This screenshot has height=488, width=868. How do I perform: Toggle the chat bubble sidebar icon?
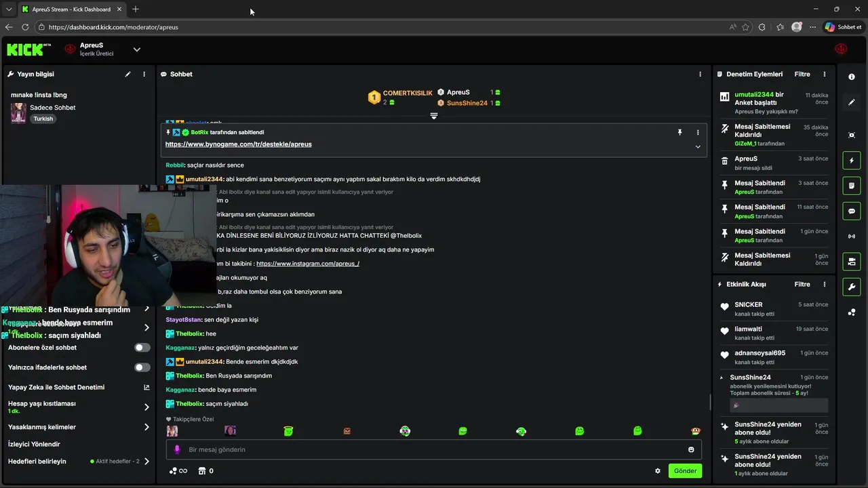coord(852,211)
